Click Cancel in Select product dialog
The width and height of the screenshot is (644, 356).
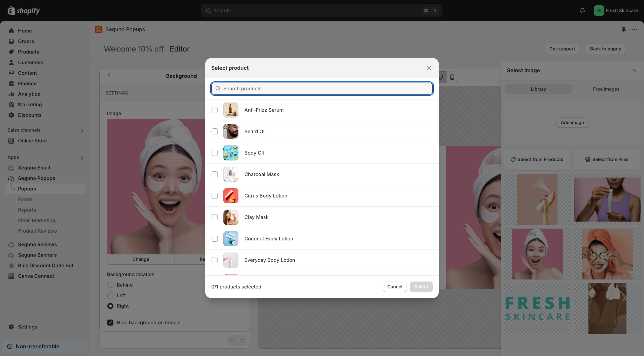click(395, 287)
